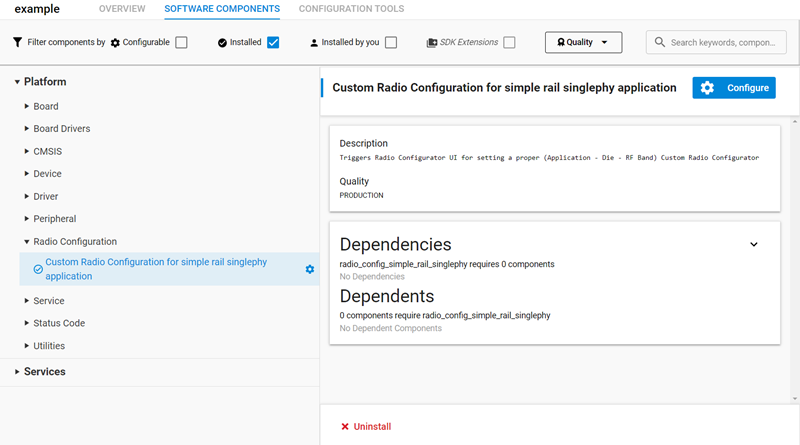The height and width of the screenshot is (445, 800).
Task: Tick the Installed by you checkbox
Action: click(x=391, y=43)
